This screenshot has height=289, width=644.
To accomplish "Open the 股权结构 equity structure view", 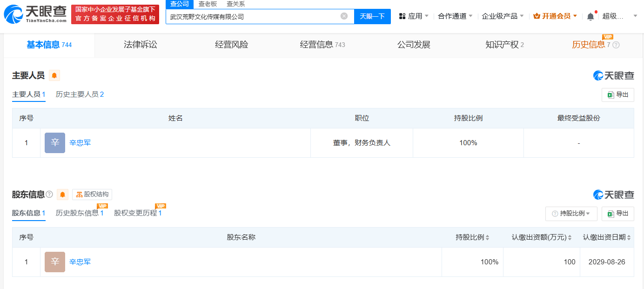I will point(91,194).
